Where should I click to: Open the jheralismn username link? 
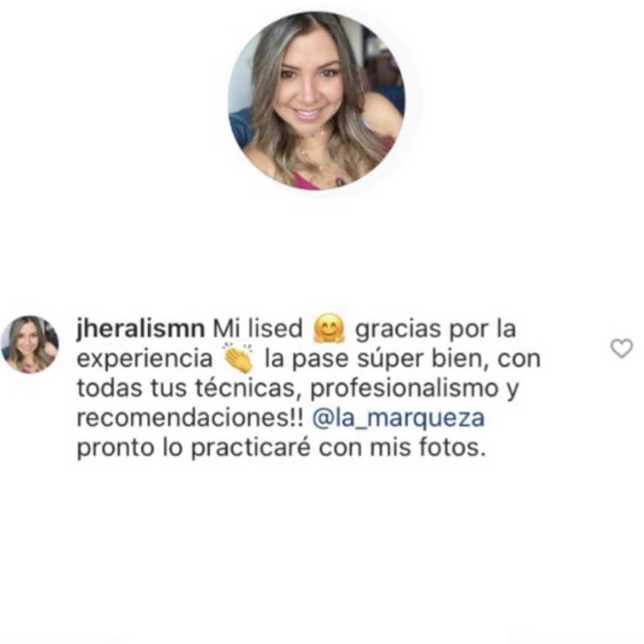pyautogui.click(x=141, y=329)
